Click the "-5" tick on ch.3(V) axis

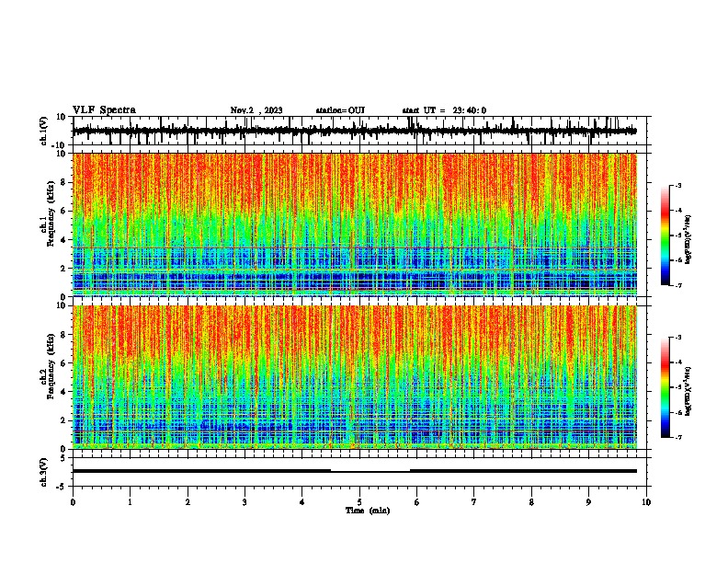63,487
